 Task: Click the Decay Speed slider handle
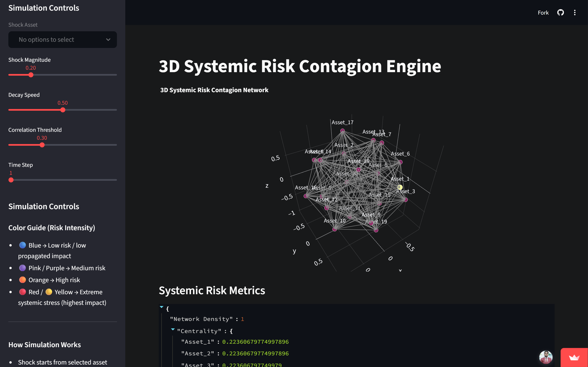(x=63, y=110)
